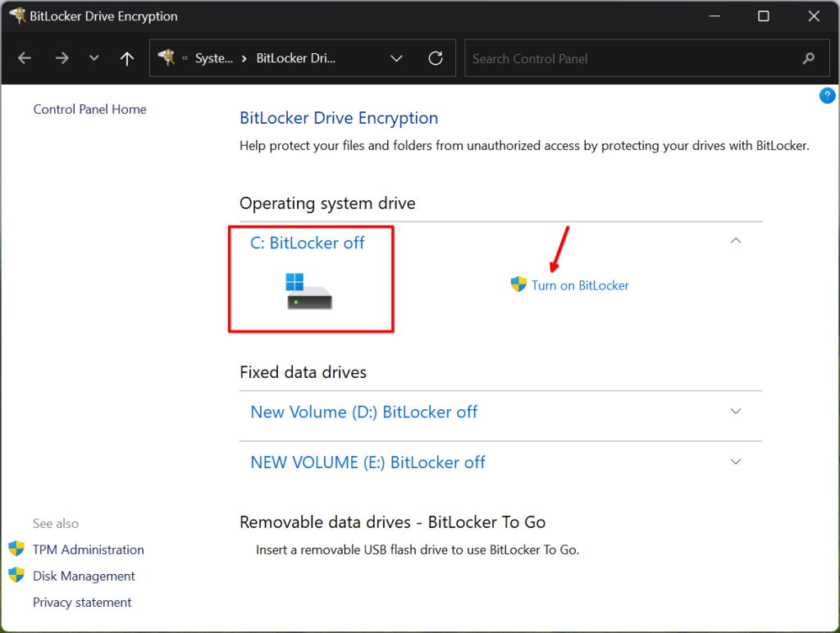
Task: Click the 'Operating system drive' section heading
Action: click(327, 203)
